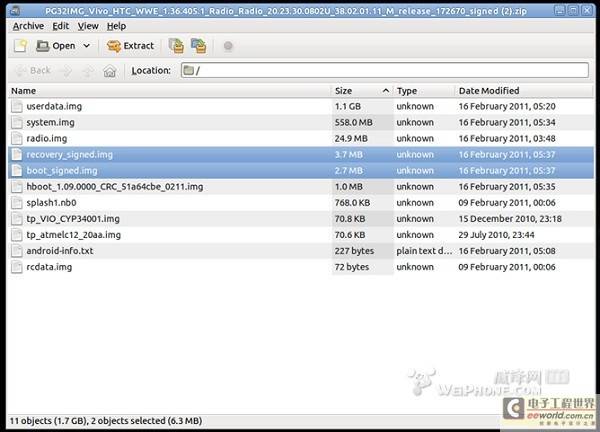Click the Extract toolbar button
600x432 pixels.
(130, 46)
